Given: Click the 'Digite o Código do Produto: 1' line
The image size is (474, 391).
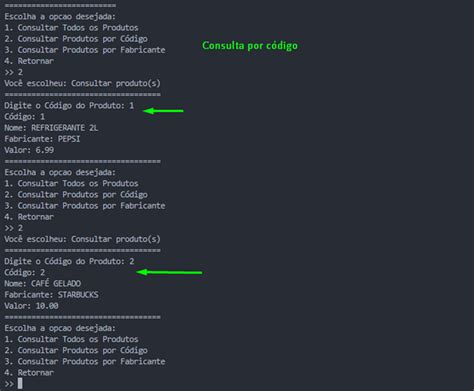Looking at the screenshot, I should pos(69,106).
